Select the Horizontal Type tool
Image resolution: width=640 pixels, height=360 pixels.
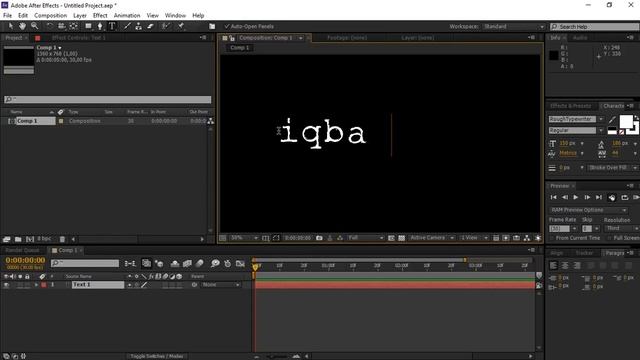click(112, 26)
